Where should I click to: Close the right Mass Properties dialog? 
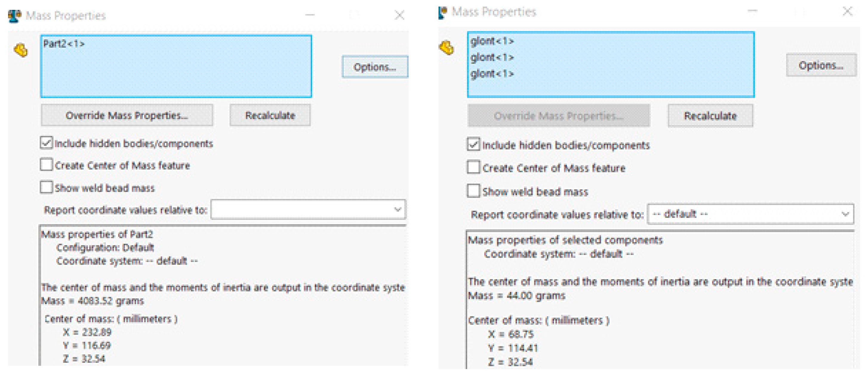(x=847, y=11)
